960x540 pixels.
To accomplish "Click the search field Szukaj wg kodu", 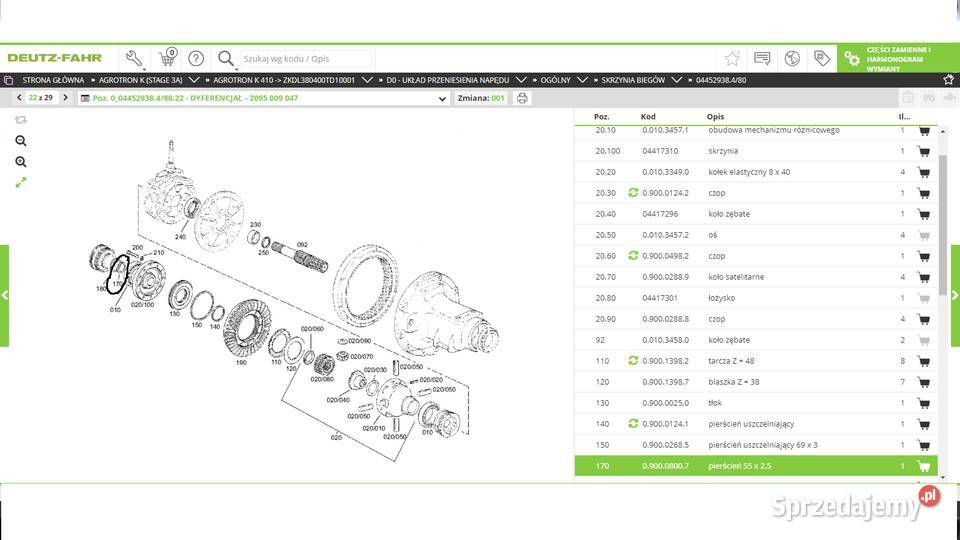I will point(306,59).
